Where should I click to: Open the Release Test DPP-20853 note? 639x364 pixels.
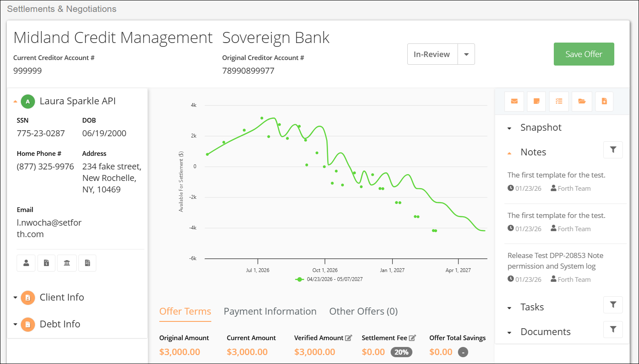click(556, 261)
